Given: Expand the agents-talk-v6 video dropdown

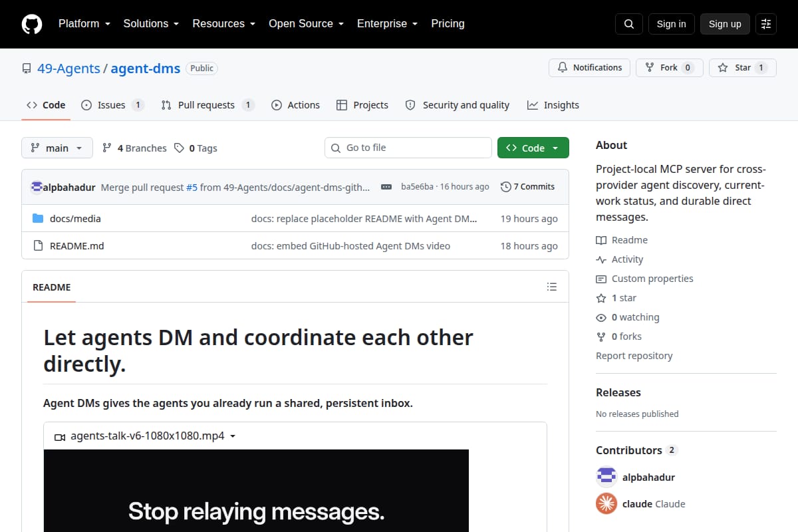Looking at the screenshot, I should click(x=146, y=436).
